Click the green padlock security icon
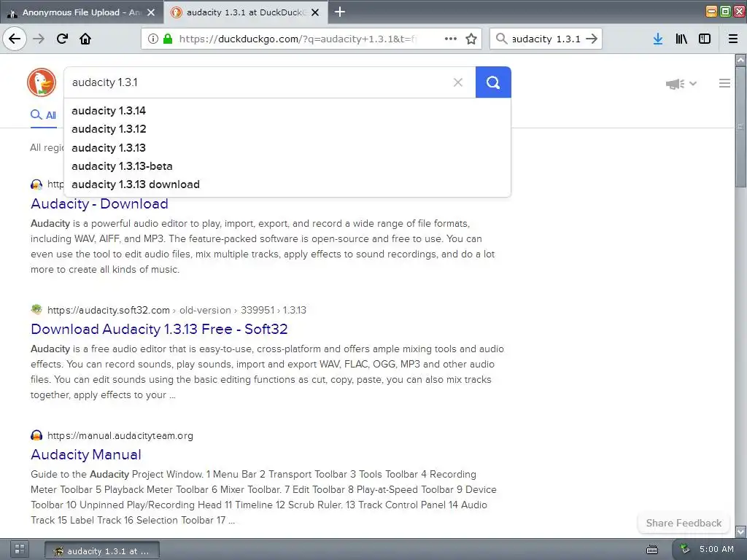Viewport: 747px width, 560px height. [x=168, y=39]
